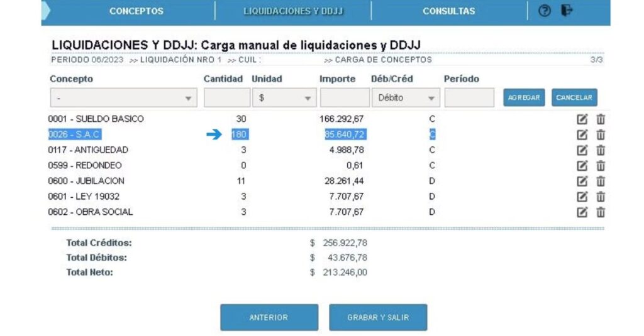Edit the 0026 - S.A.C row
The height and width of the screenshot is (336, 644).
(x=582, y=134)
